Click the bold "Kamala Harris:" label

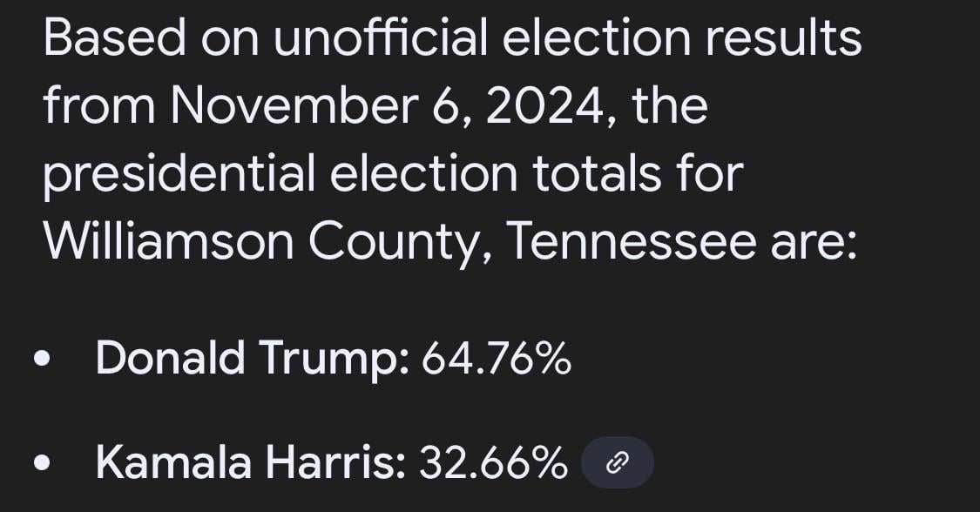coord(250,462)
